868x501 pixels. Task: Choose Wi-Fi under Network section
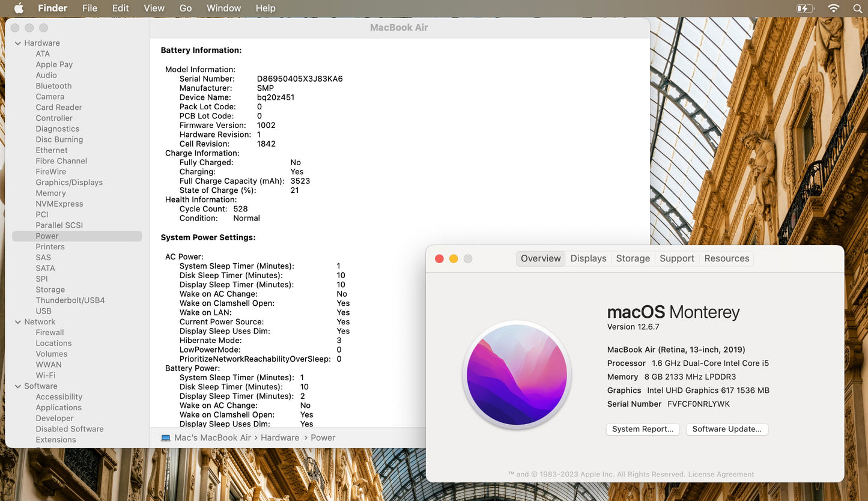[x=46, y=375]
